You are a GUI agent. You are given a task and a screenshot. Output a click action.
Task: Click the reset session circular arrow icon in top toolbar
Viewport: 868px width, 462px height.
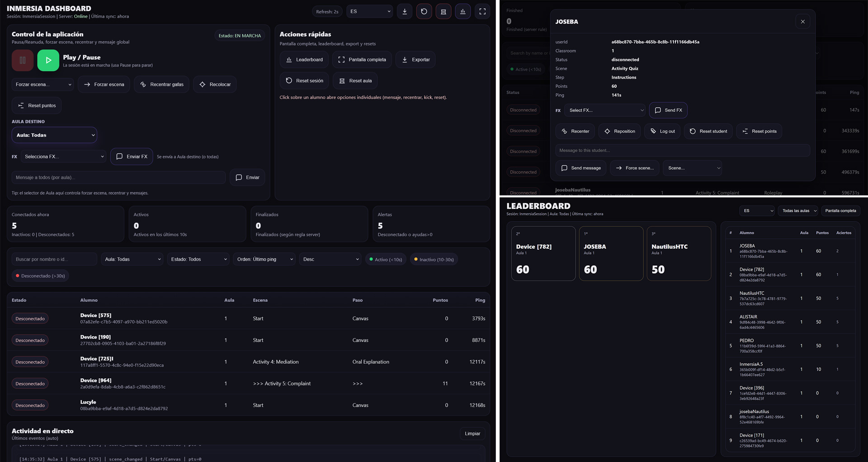[x=424, y=11]
